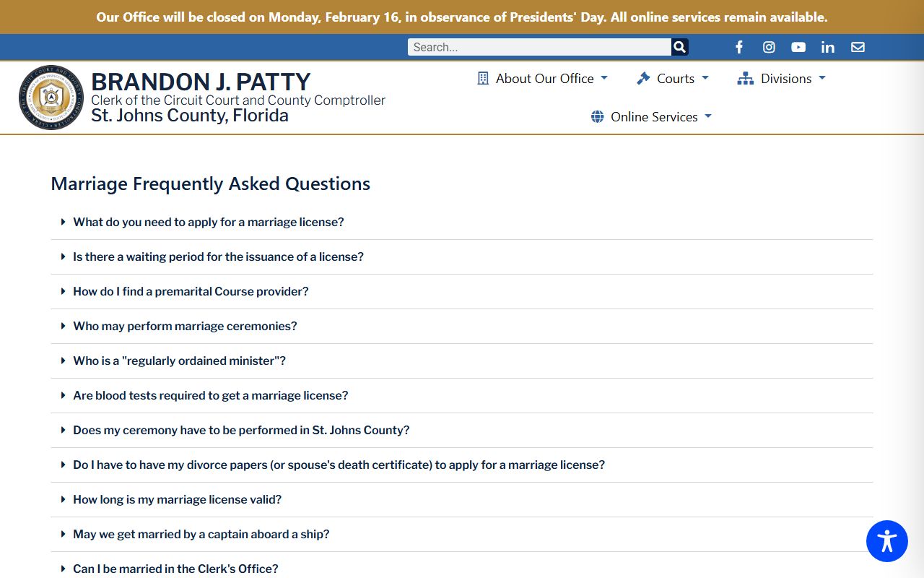The width and height of the screenshot is (924, 578).
Task: Expand the St. Johns County ceremony question
Action: [462, 430]
